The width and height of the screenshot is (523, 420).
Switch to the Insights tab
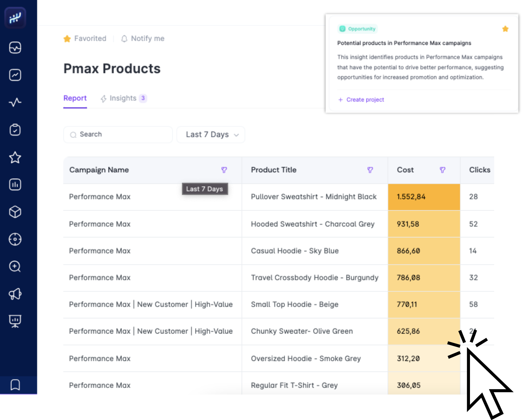[123, 98]
